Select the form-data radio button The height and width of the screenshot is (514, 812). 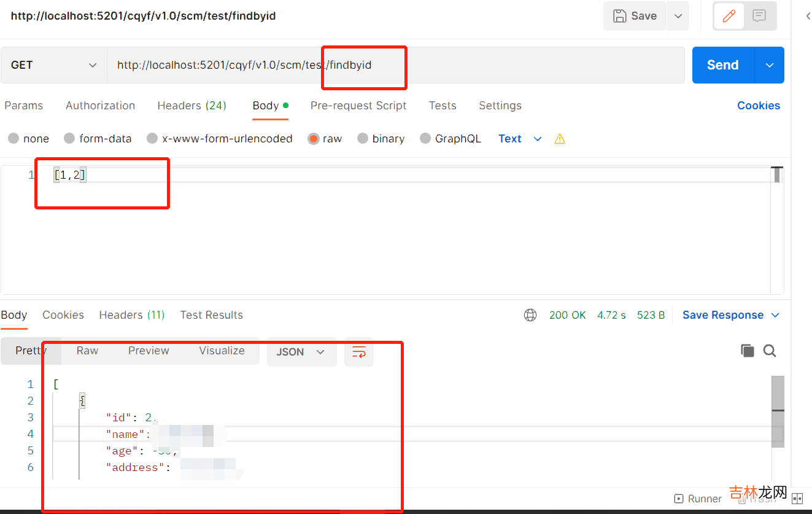tap(69, 139)
